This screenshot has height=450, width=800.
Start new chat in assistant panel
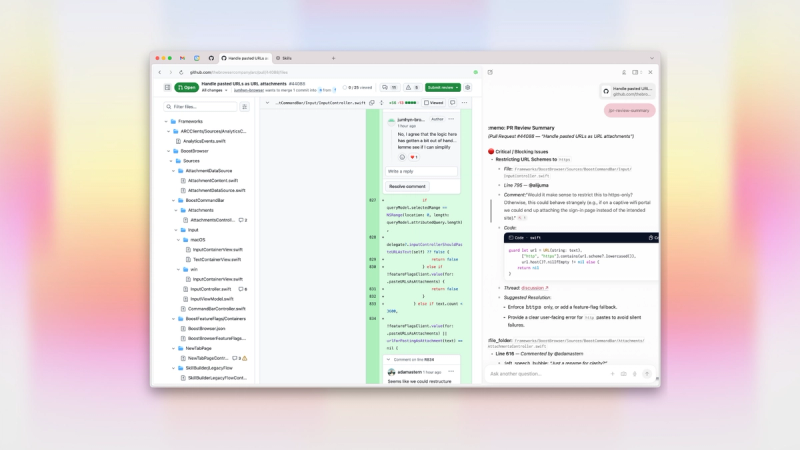(490, 72)
